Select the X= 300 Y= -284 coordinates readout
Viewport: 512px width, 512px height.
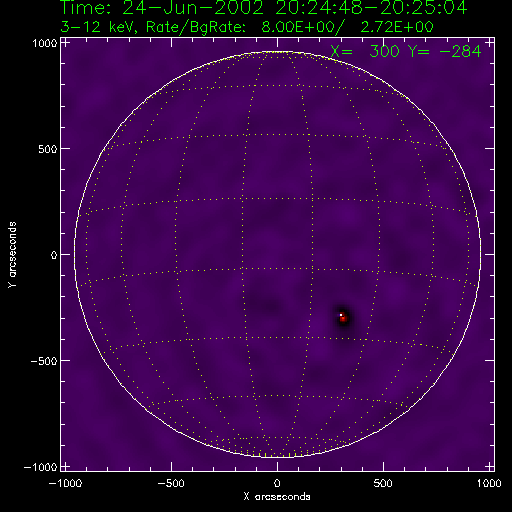coord(406,52)
